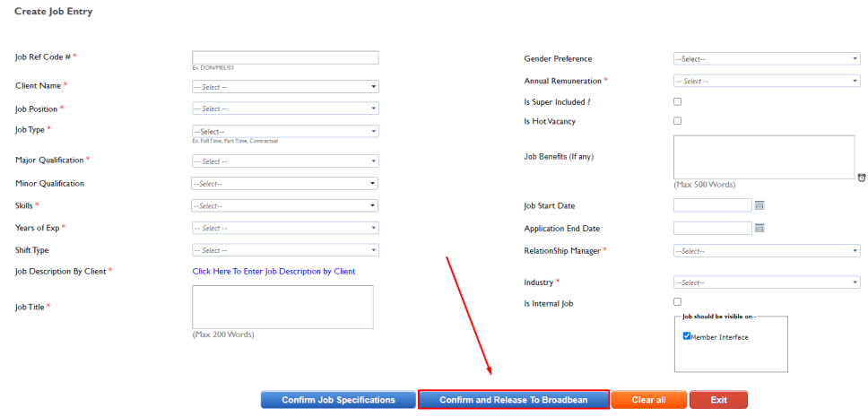This screenshot has height=417, width=868.
Task: Uncheck the Member Interface checkbox
Action: tap(687, 336)
